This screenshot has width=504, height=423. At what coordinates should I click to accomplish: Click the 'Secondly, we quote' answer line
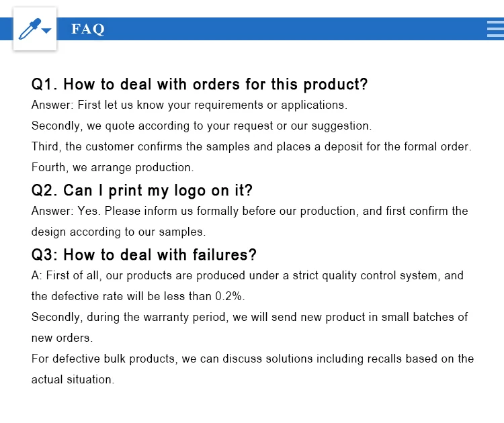coord(202,126)
